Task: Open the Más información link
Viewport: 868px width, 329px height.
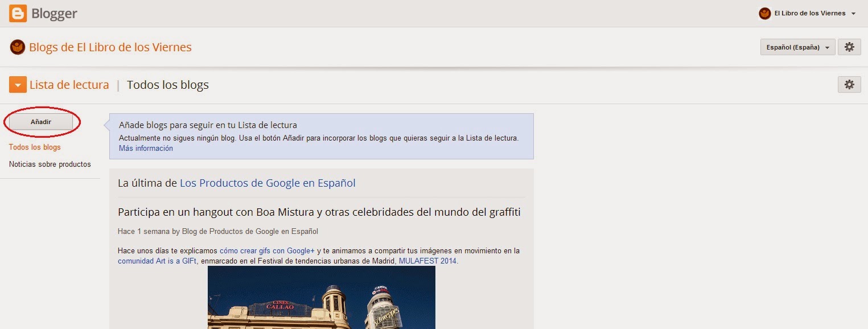Action: (x=145, y=148)
